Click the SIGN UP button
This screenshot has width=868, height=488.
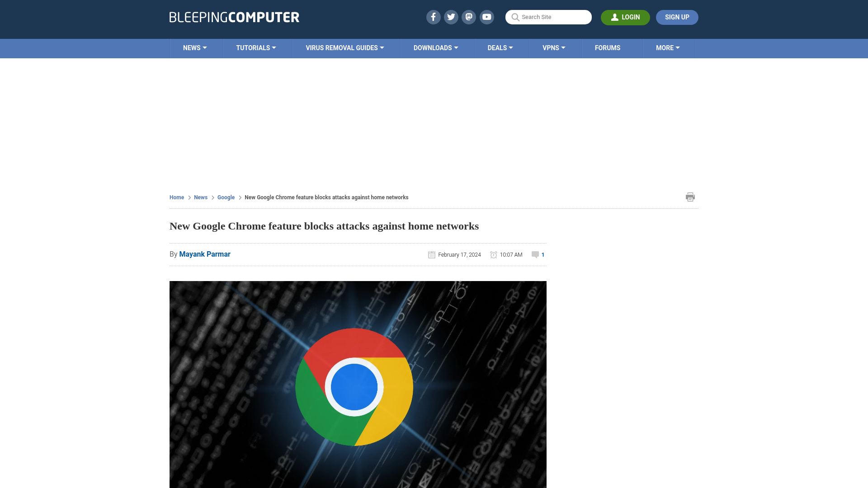pyautogui.click(x=677, y=17)
